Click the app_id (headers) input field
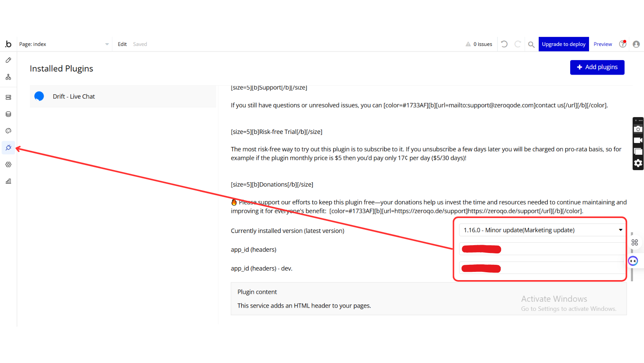Screen dimensions: 644x363 (x=542, y=249)
